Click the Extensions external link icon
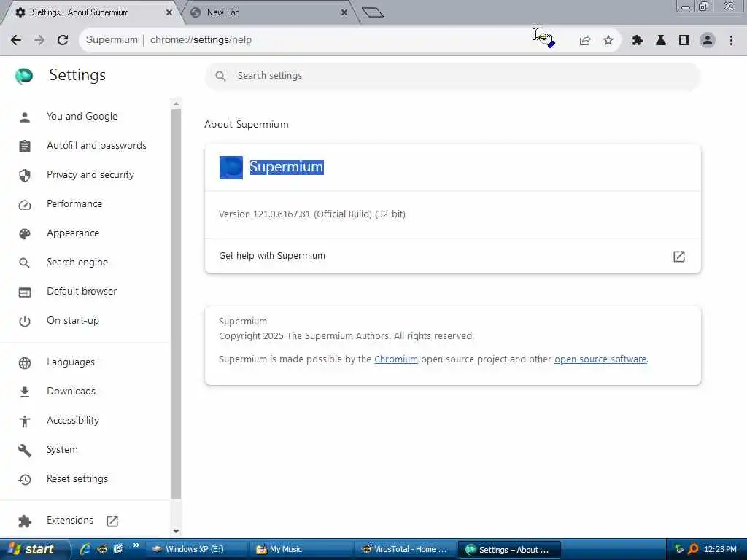 pos(112,521)
